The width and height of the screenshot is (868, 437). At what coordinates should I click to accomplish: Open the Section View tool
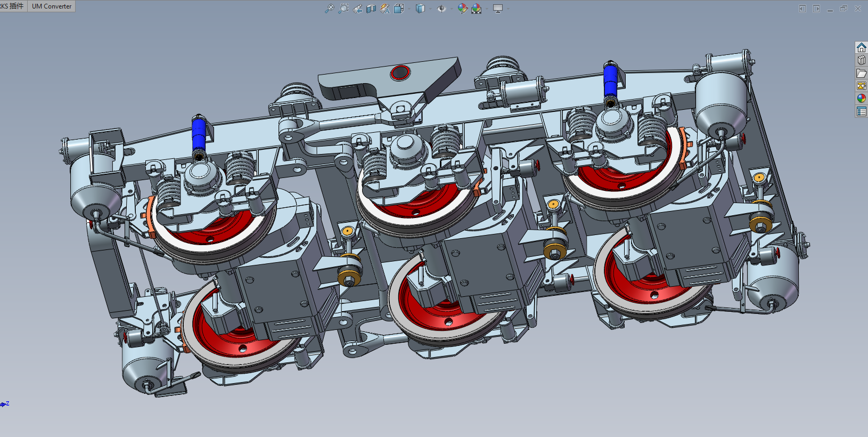[371, 9]
